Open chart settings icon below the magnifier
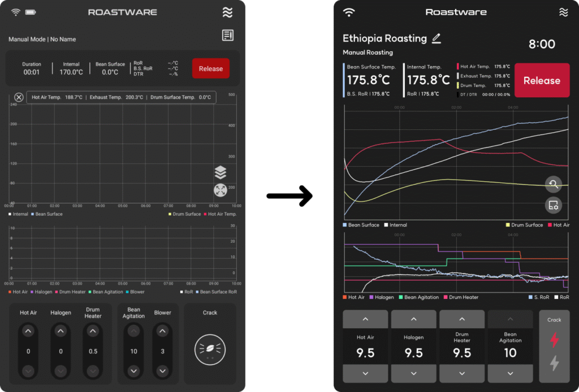This screenshot has height=392, width=579. pyautogui.click(x=553, y=205)
